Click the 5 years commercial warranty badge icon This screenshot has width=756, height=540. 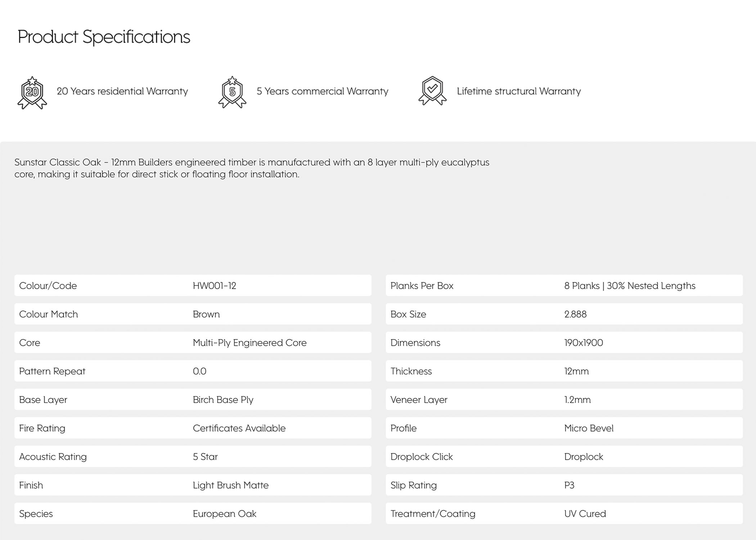232,92
